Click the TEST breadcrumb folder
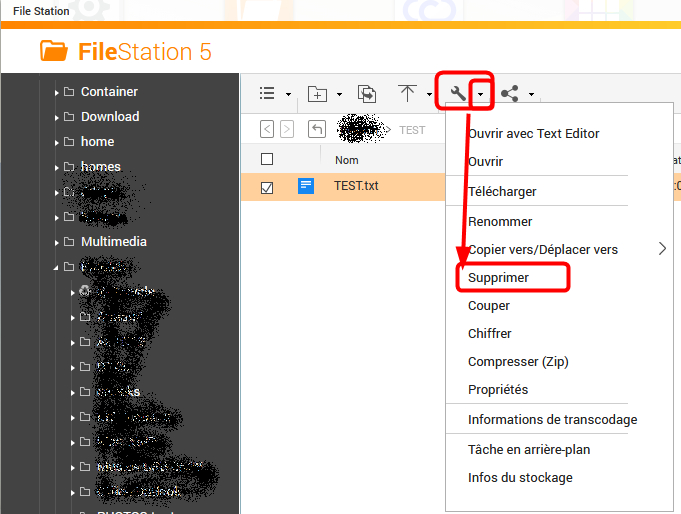Image resolution: width=681 pixels, height=514 pixels. [x=412, y=130]
